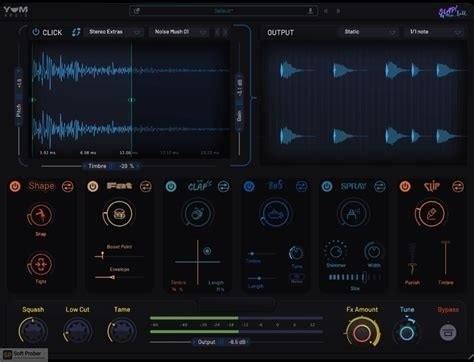Click the output level meter bar
The height and width of the screenshot is (362, 474).
click(236, 325)
